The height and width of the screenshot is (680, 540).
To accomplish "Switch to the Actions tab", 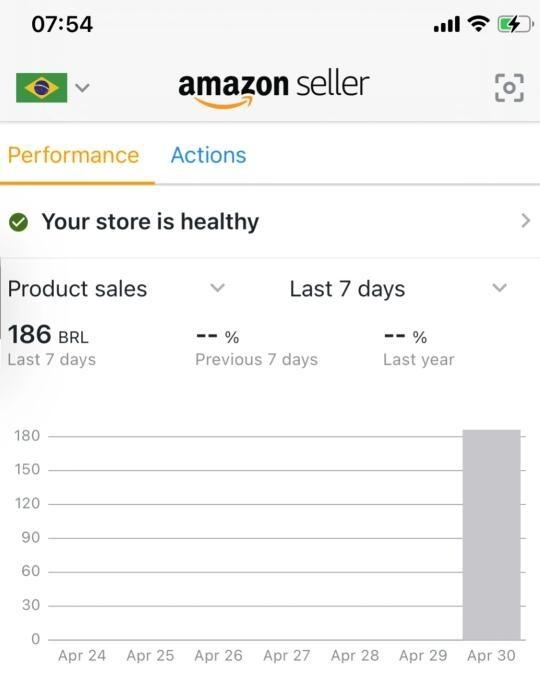I will click(209, 155).
